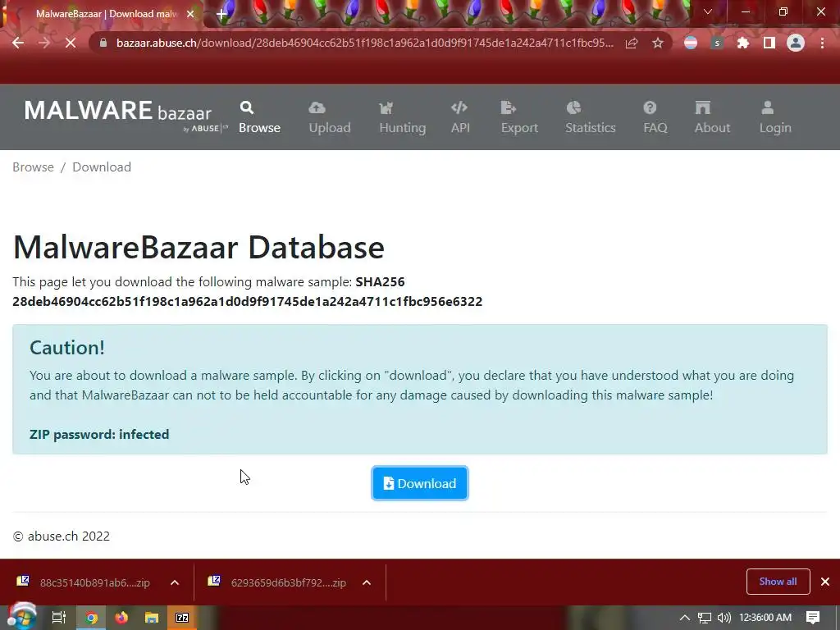Image resolution: width=840 pixels, height=630 pixels.
Task: Click the ZIP password: infected text
Action: point(99,435)
